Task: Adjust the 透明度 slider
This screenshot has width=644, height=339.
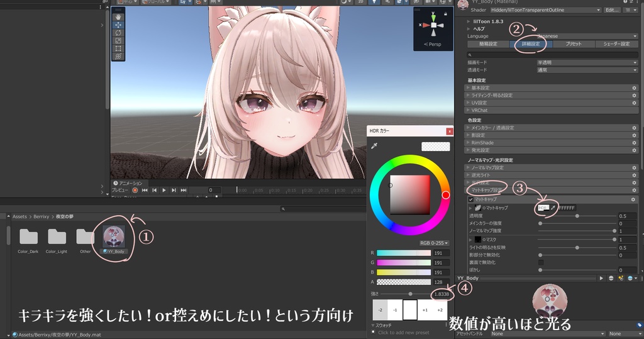Action: tap(577, 216)
